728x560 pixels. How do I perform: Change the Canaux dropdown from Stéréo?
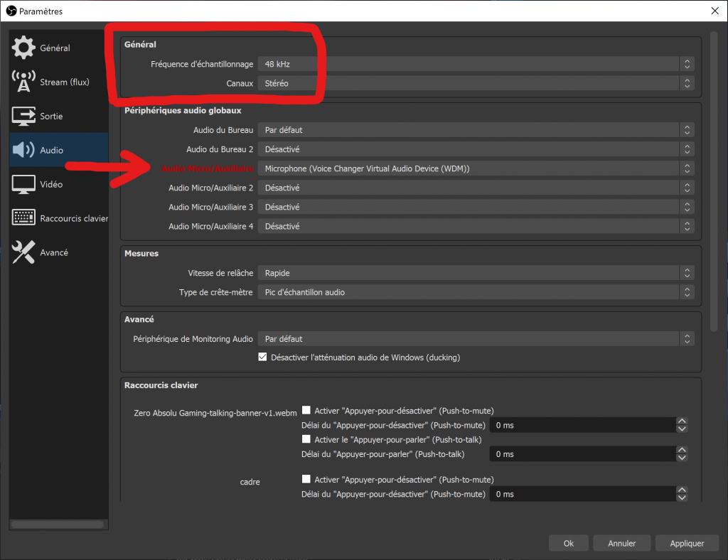[x=473, y=83]
